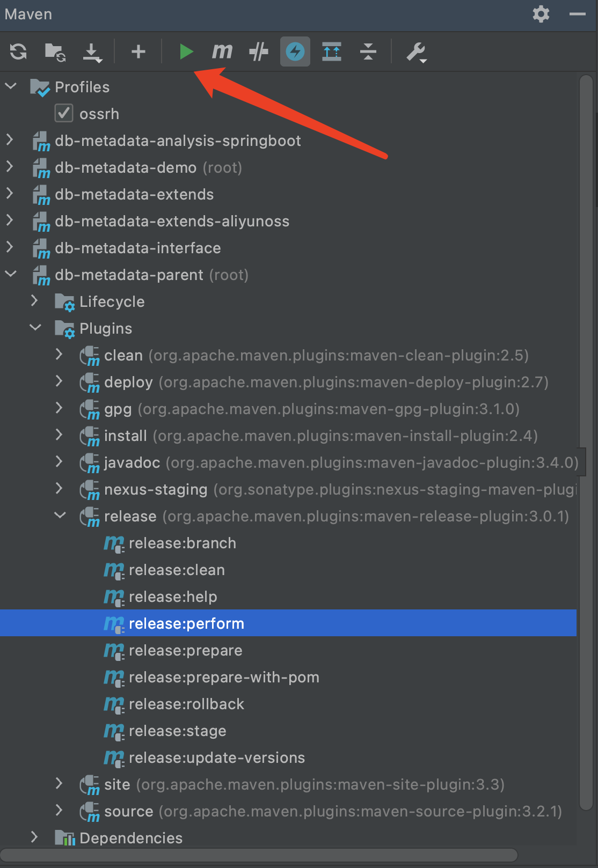
Task: Collapse the release plugin node
Action: coord(60,515)
